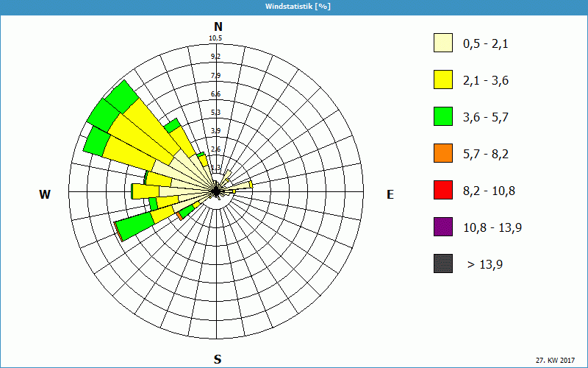Click the yellow 2,1 - 3,6 legend swatch
Screen dimensions: 588x368
pyautogui.click(x=443, y=79)
